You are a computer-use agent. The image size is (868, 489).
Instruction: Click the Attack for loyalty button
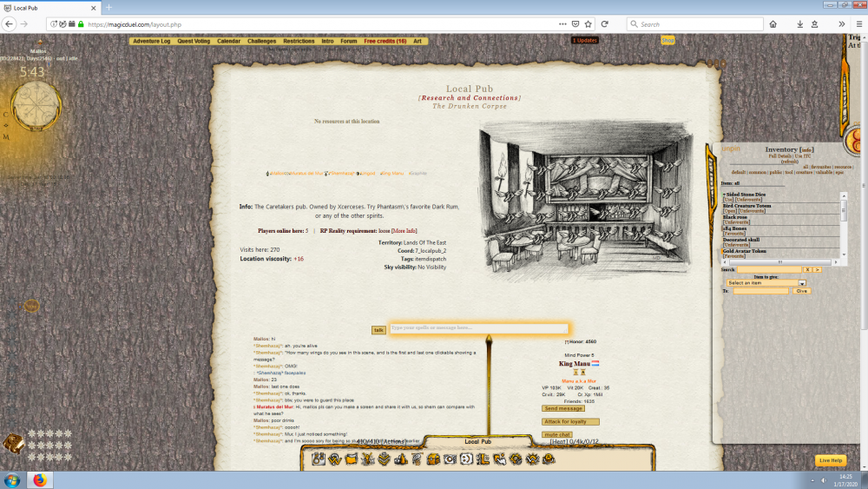[570, 421]
